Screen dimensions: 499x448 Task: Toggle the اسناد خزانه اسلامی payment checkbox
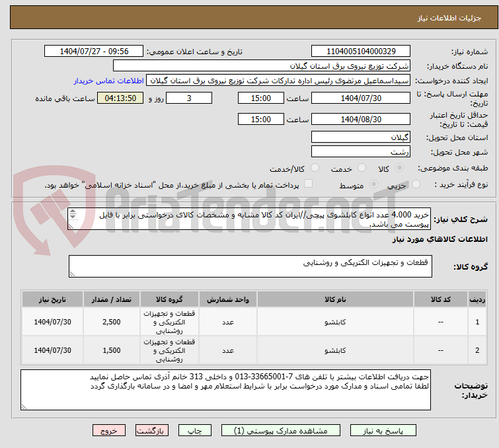coord(308,184)
